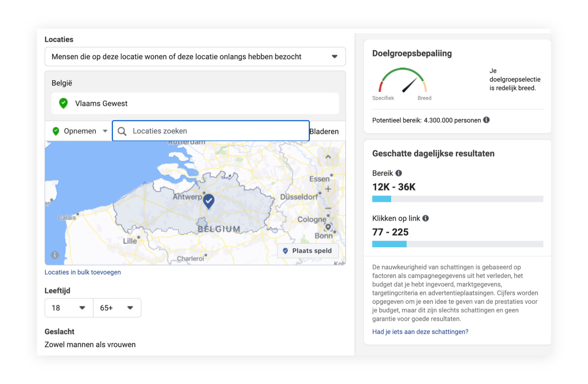Click the Doelgroepsbepaliing heading
The width and height of the screenshot is (588, 384).
[412, 53]
